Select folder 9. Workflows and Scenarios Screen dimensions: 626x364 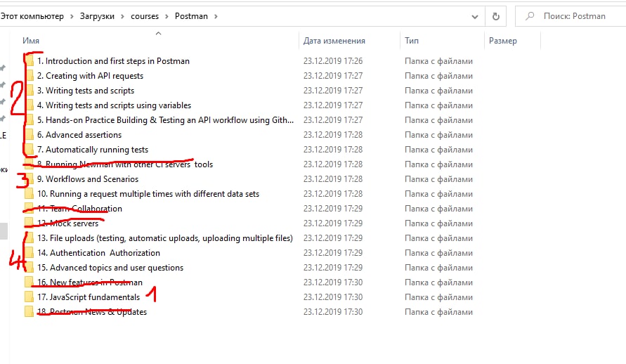88,179
